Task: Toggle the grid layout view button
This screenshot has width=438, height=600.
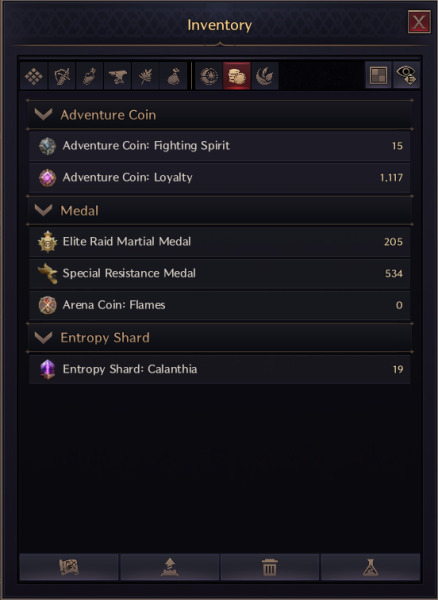Action: click(x=378, y=75)
